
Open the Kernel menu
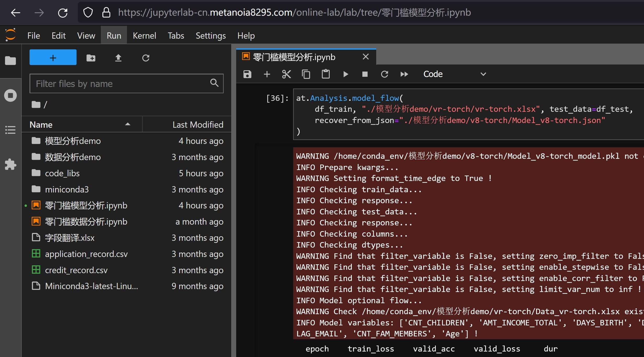pyautogui.click(x=144, y=36)
